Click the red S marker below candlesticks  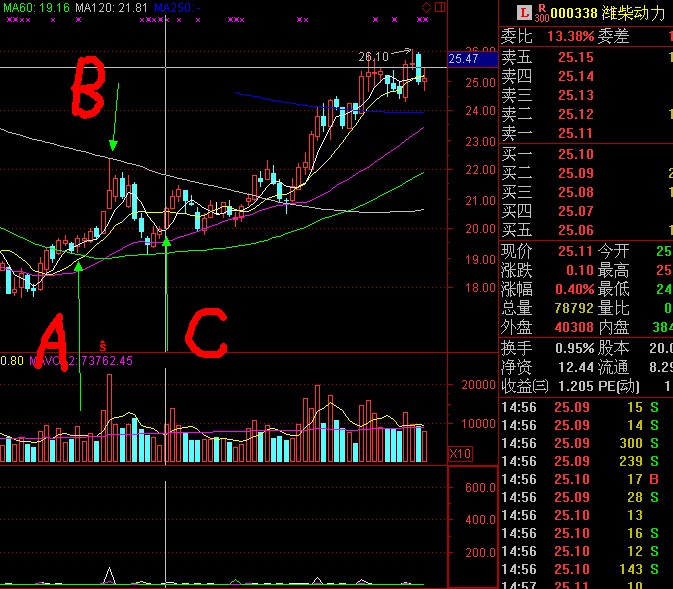(103, 345)
